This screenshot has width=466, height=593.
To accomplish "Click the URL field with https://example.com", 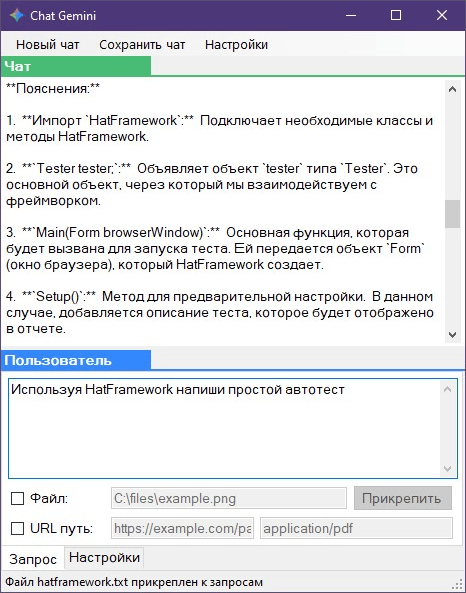I will click(x=182, y=528).
